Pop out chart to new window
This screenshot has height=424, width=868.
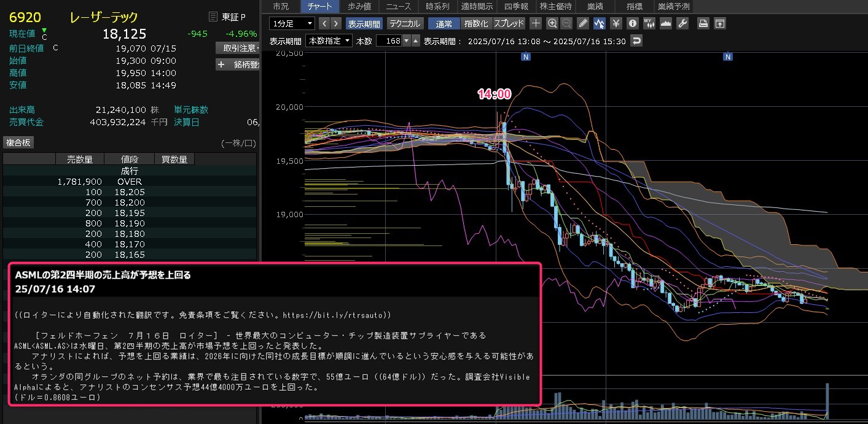click(719, 23)
